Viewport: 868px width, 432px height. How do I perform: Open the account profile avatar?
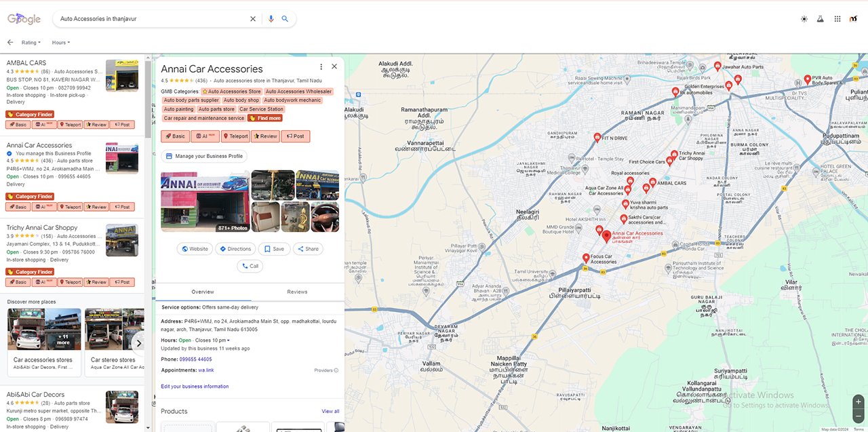pyautogui.click(x=854, y=19)
